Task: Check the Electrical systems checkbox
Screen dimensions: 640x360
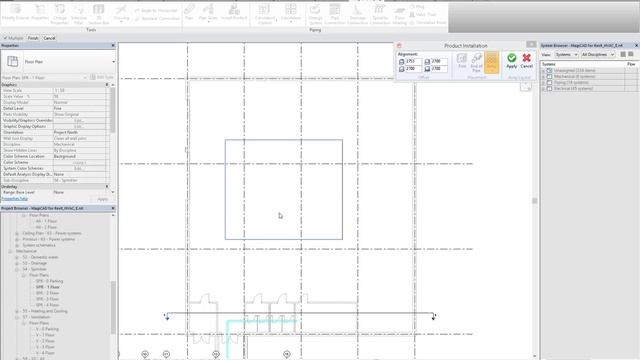Action: tap(549, 88)
